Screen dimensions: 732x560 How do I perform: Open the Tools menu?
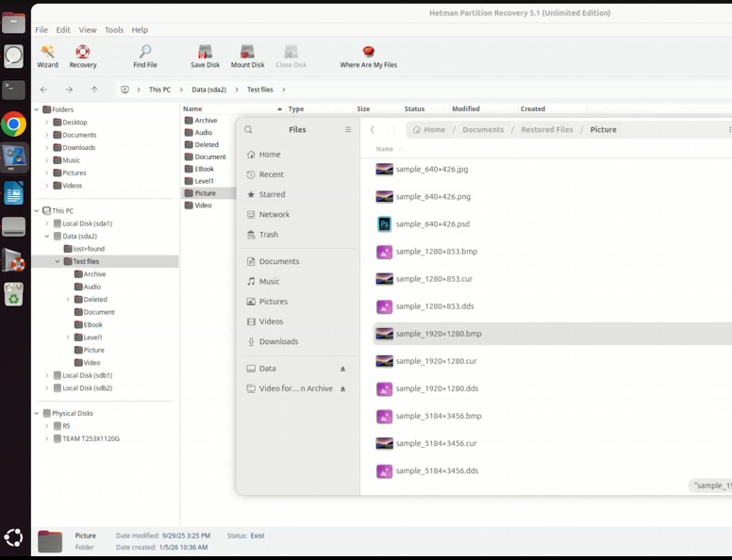[x=114, y=30]
